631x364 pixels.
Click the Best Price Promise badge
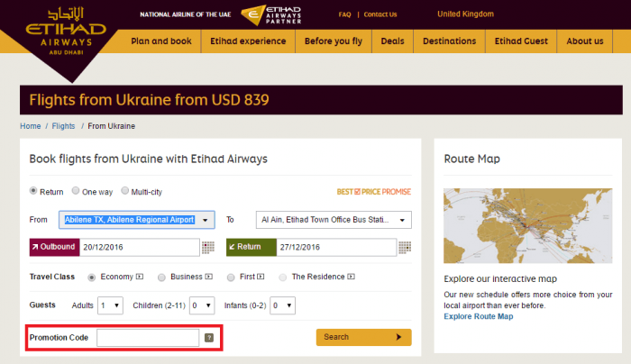coord(374,192)
